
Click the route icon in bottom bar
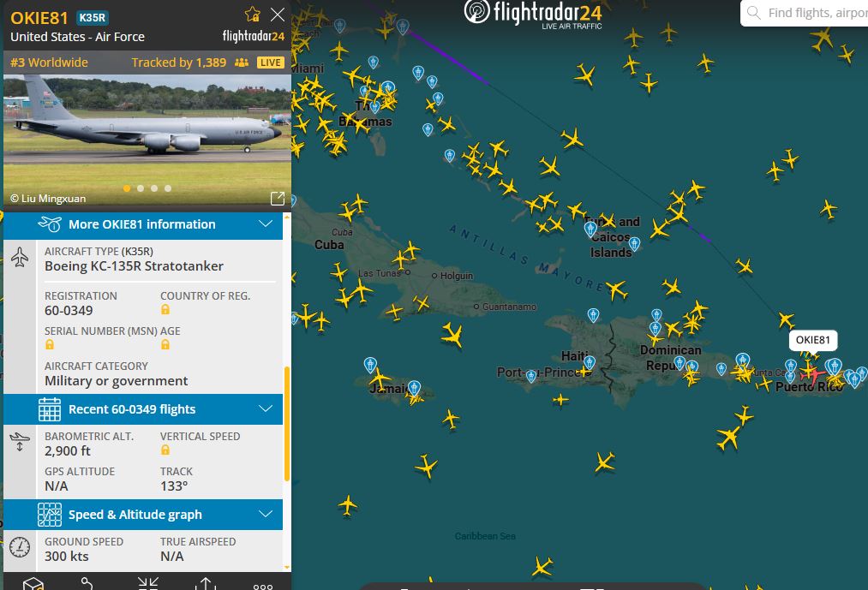point(87,584)
